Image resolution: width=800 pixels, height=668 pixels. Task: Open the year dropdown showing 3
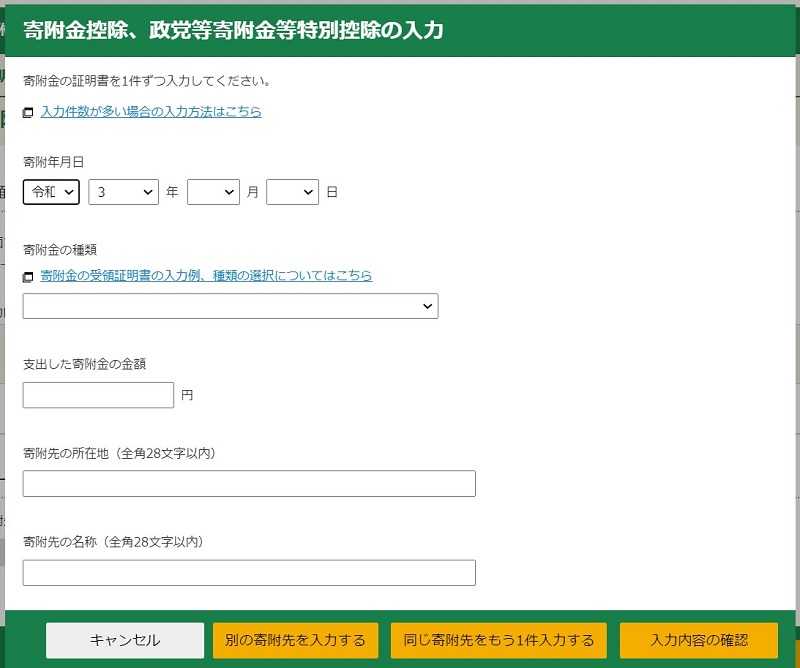point(122,191)
